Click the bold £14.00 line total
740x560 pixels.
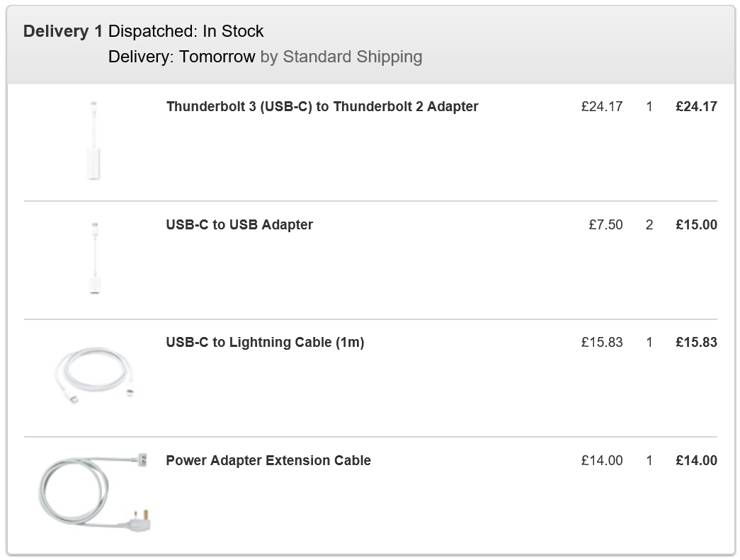coord(696,461)
